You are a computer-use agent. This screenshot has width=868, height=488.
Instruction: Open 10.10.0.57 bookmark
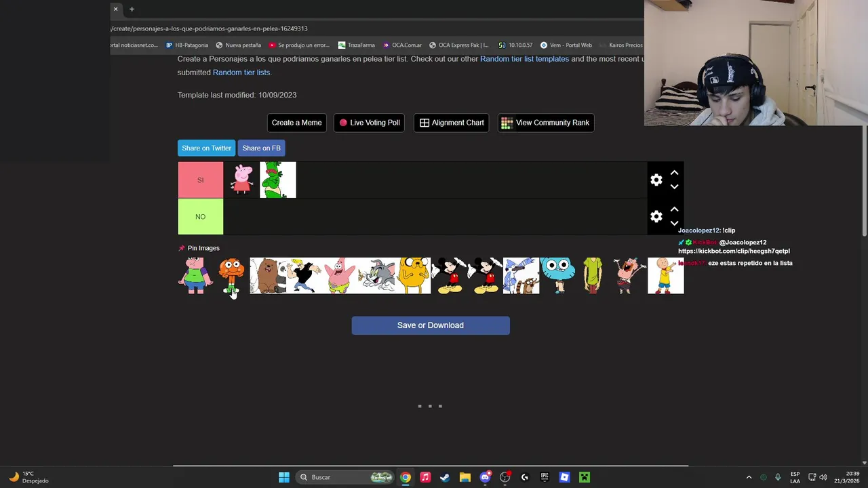click(x=515, y=45)
